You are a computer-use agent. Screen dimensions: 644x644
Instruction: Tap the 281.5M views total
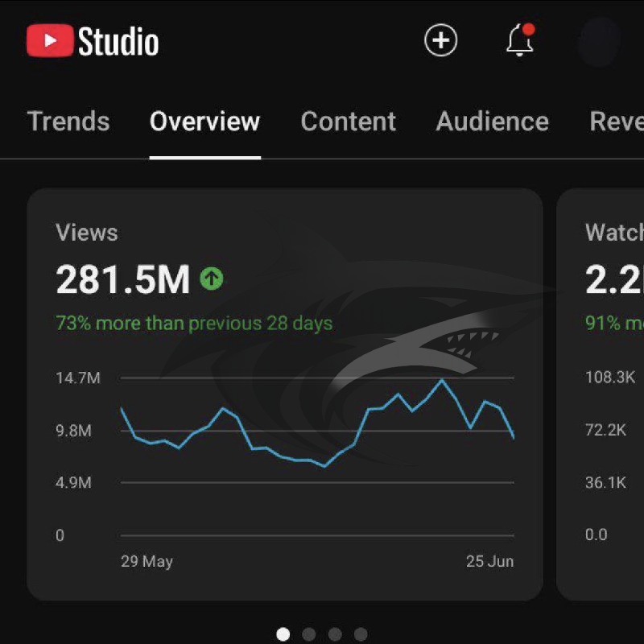pyautogui.click(x=123, y=279)
